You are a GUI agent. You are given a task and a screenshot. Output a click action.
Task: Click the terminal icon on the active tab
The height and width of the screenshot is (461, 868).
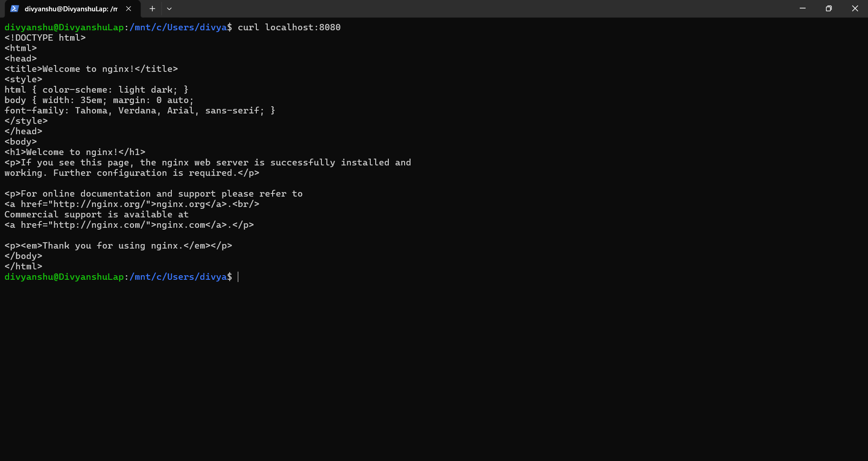pos(14,9)
